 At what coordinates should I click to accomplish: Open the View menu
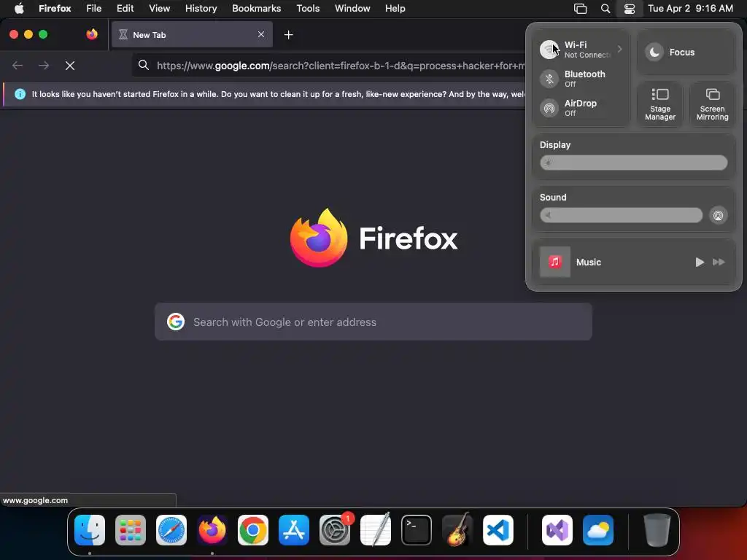160,9
